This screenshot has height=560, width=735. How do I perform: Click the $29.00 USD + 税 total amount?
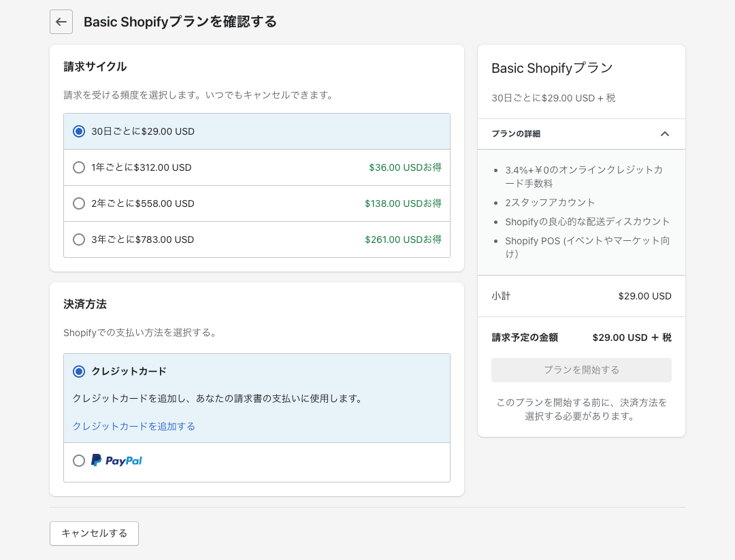[632, 337]
